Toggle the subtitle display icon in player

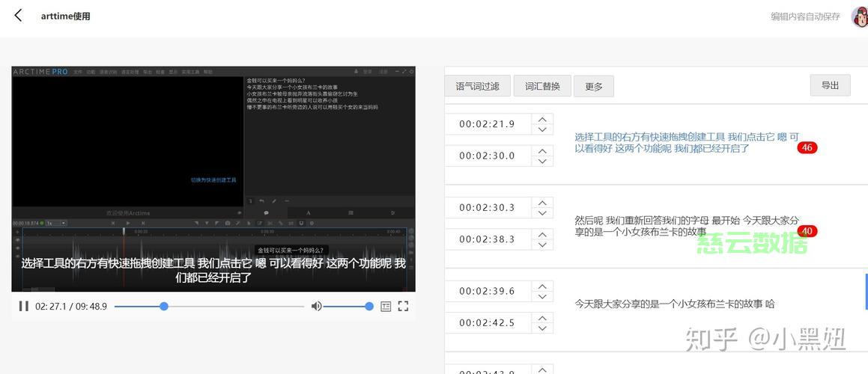[x=386, y=306]
